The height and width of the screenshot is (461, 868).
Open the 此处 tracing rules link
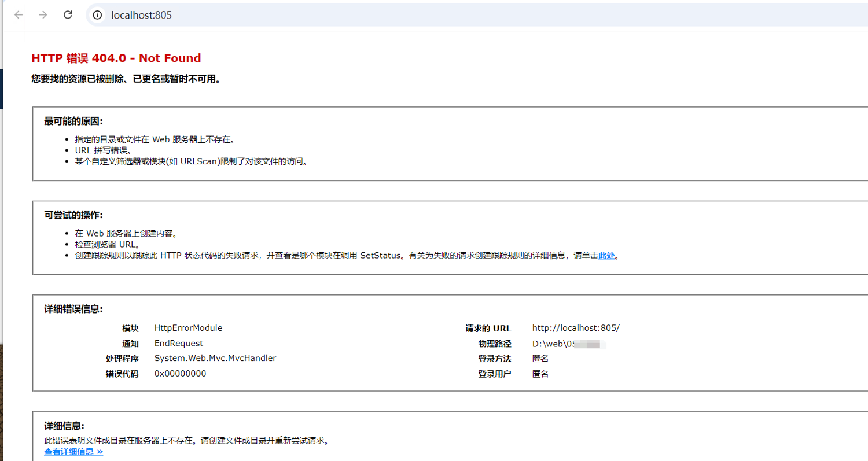pos(606,256)
